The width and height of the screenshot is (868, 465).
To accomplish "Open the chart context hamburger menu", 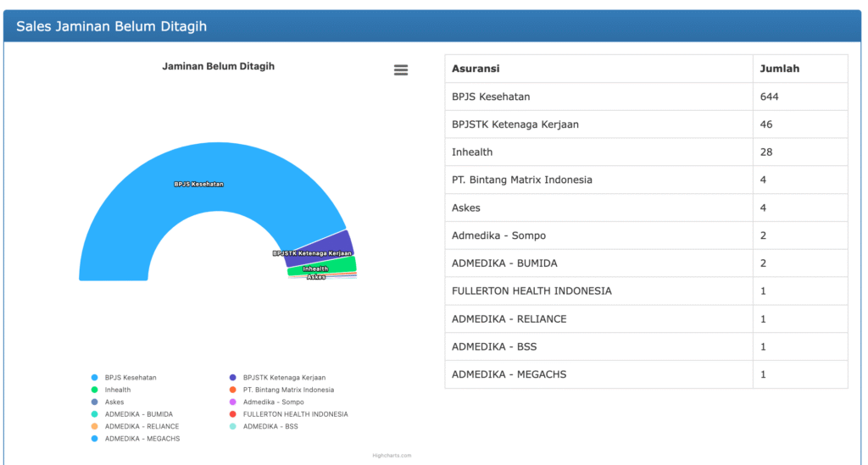I will (401, 70).
